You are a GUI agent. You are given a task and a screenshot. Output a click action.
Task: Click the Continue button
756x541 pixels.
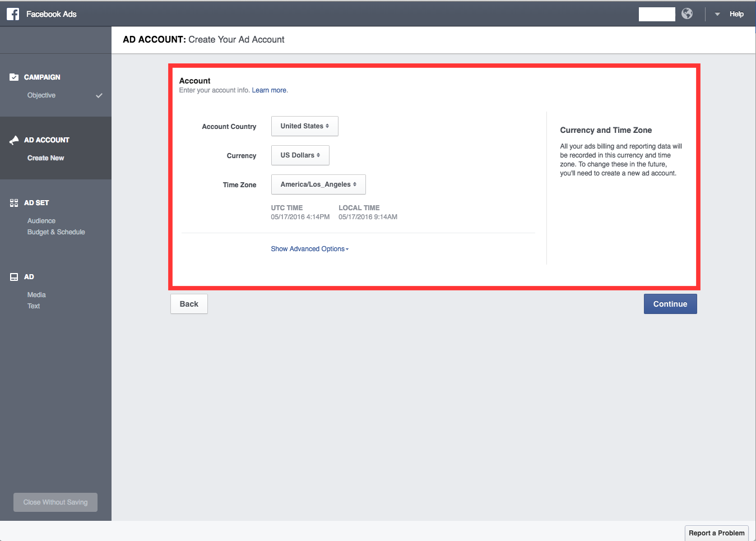point(670,304)
